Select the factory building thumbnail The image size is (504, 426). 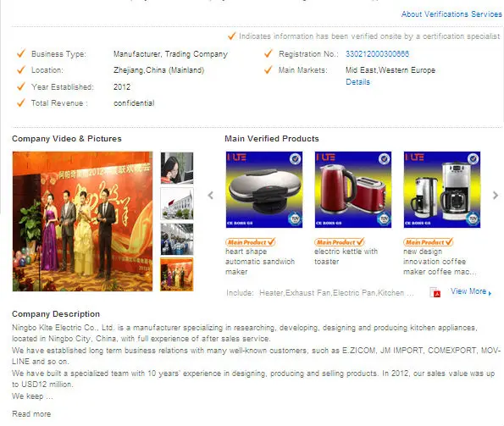[x=177, y=203]
